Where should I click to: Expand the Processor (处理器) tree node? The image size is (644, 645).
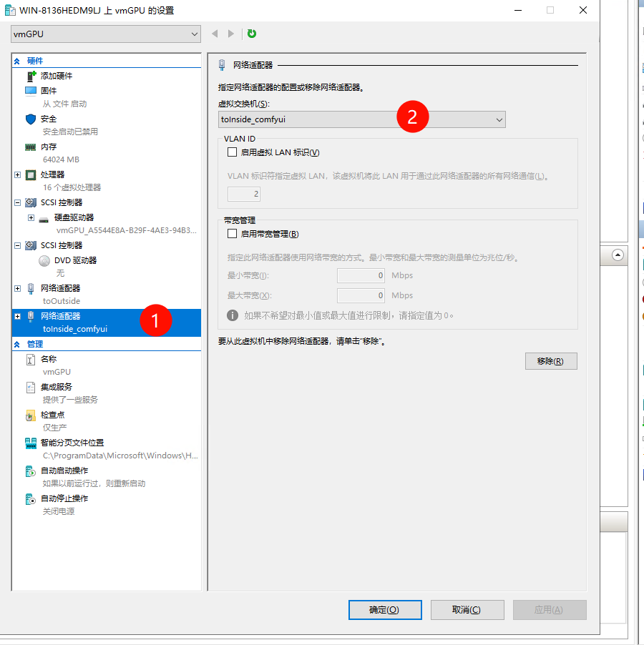(18, 174)
